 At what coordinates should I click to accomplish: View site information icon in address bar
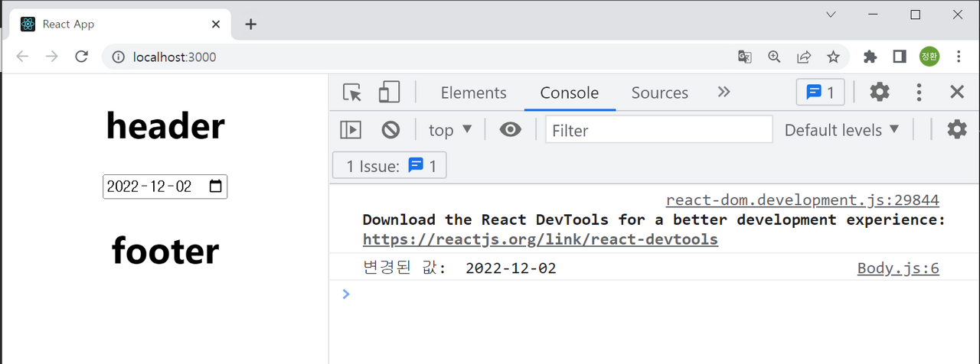[x=118, y=57]
